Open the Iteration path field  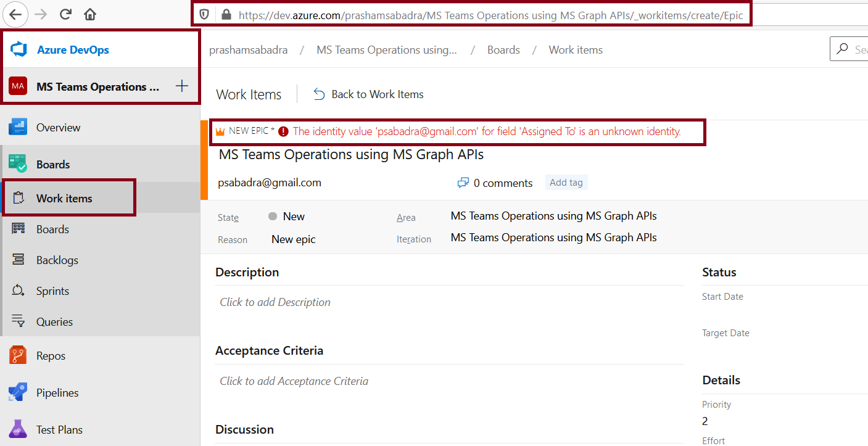553,237
